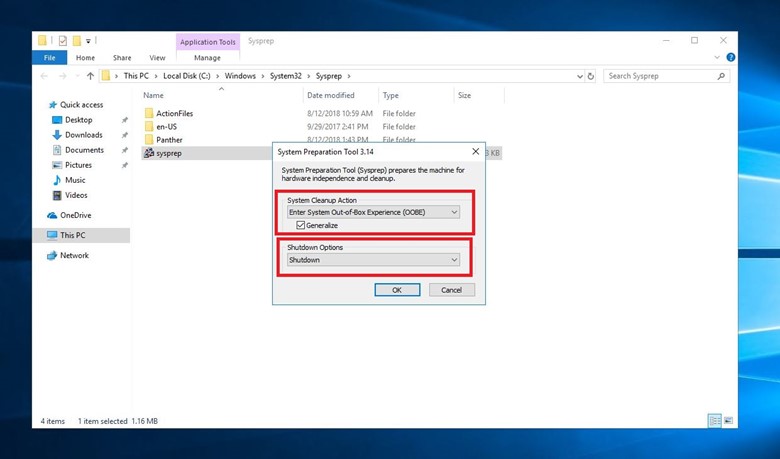
Task: Expand the Shutdown Options dropdown
Action: point(372,260)
